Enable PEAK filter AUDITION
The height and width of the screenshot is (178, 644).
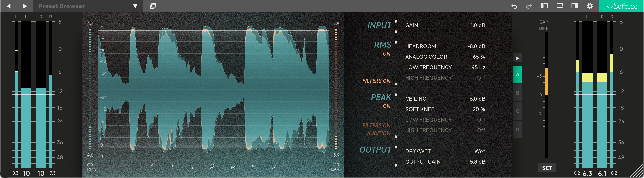click(379, 133)
